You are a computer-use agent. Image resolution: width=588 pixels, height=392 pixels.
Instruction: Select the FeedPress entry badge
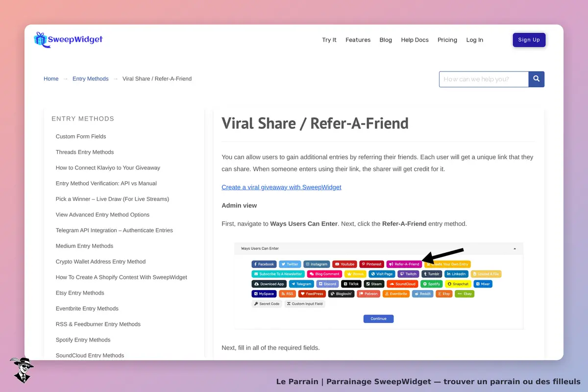[x=312, y=294]
